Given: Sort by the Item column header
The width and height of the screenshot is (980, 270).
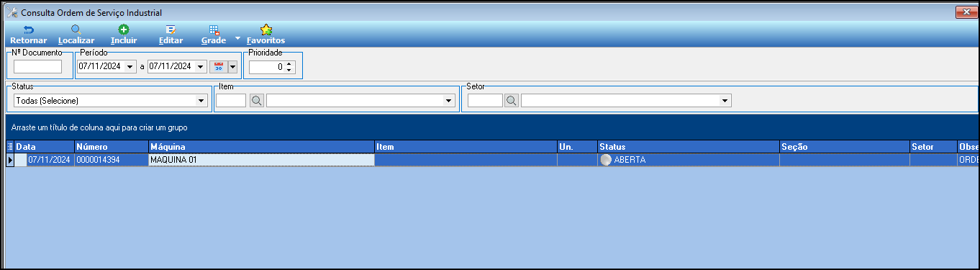Looking at the screenshot, I should tap(466, 147).
